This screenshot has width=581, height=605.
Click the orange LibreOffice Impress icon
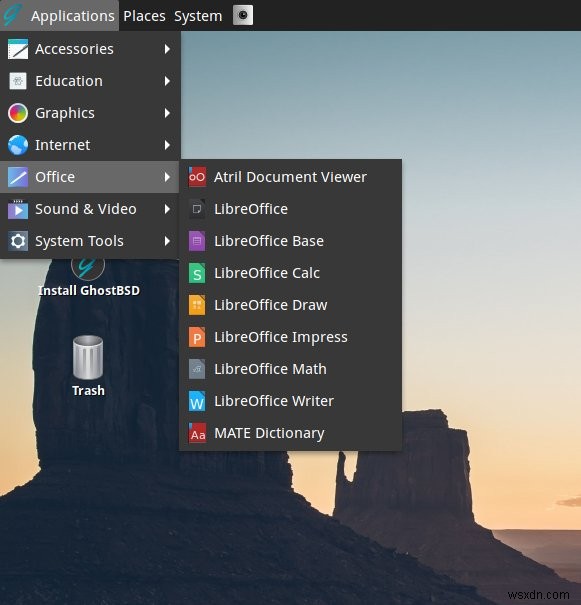click(x=197, y=337)
